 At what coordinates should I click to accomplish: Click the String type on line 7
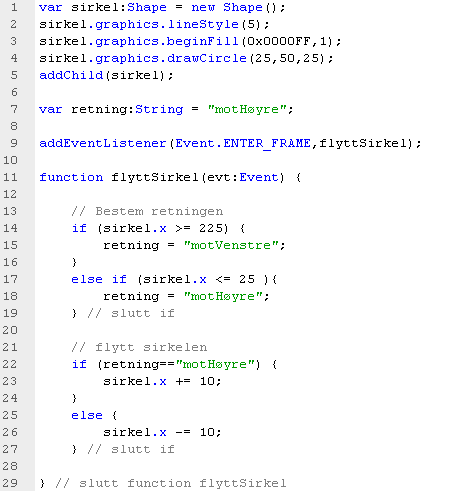(159, 109)
